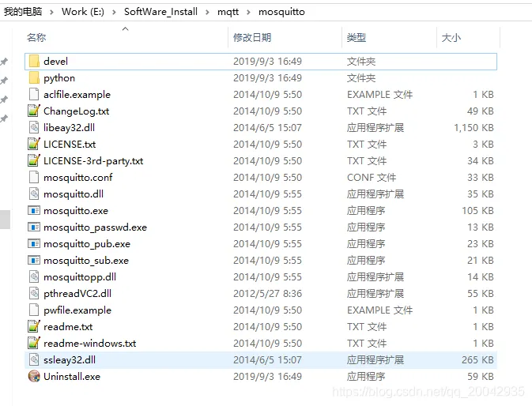The height and width of the screenshot is (406, 532).
Task: Navigate to Work (E:) breadcrumb
Action: pos(83,12)
